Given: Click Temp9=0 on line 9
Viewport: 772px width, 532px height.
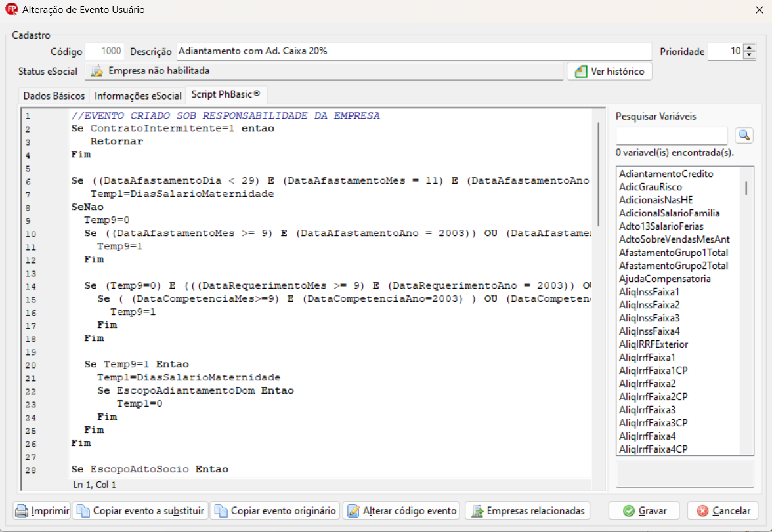Looking at the screenshot, I should click(x=107, y=220).
